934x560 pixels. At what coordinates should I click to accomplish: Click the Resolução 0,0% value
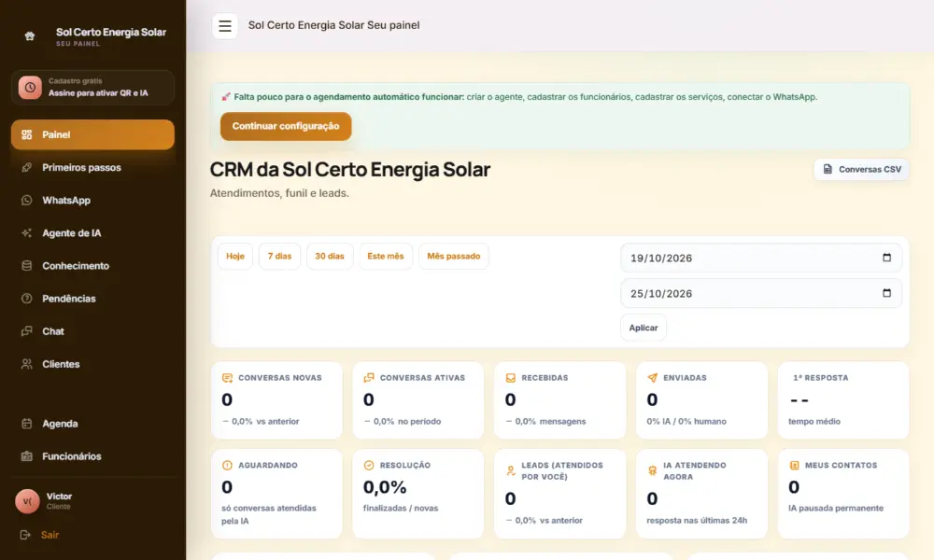385,487
